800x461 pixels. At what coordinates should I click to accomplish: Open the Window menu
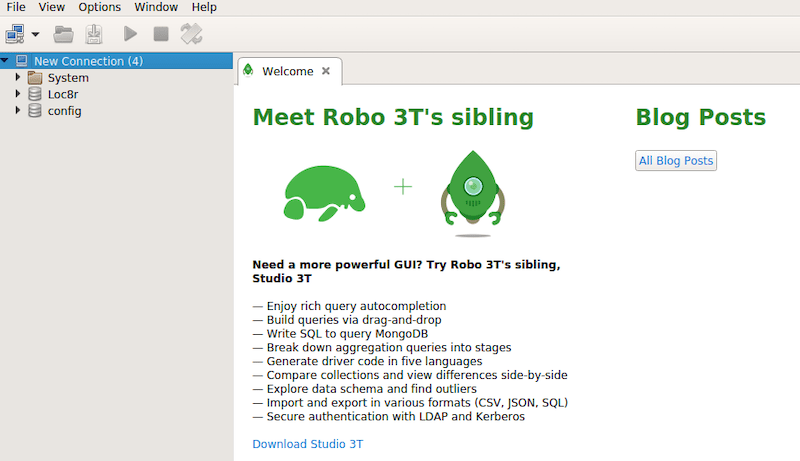pyautogui.click(x=156, y=7)
